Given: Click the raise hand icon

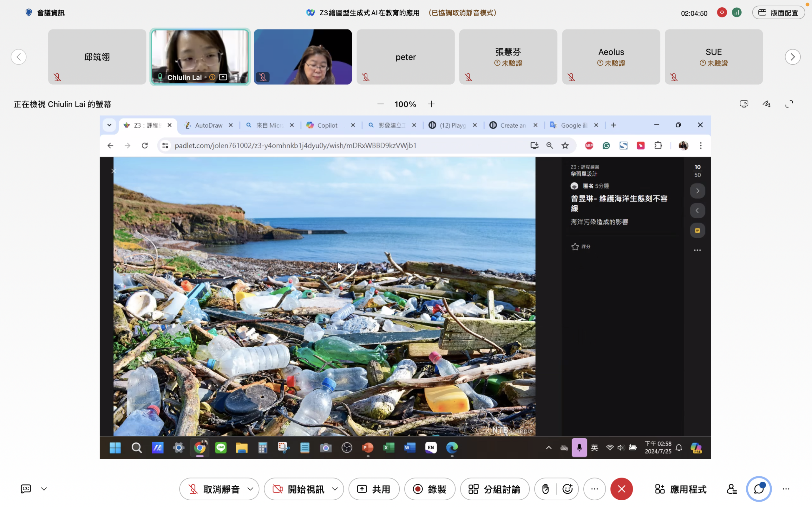Looking at the screenshot, I should coord(545,489).
